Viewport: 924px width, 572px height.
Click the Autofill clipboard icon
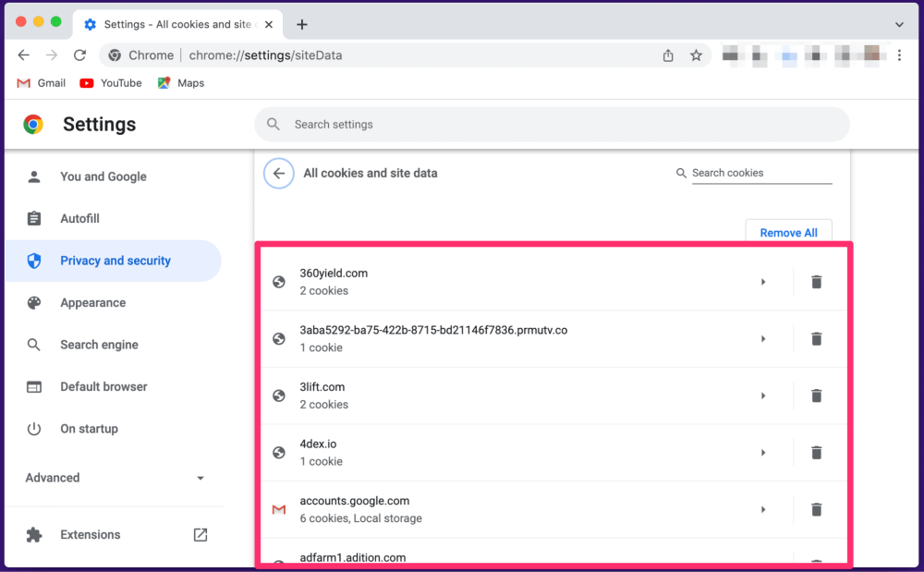click(34, 219)
